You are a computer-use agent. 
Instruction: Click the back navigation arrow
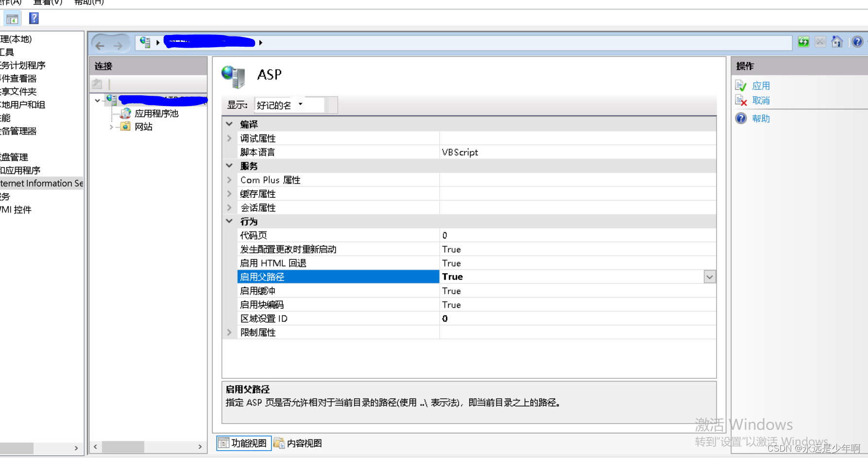pos(100,46)
